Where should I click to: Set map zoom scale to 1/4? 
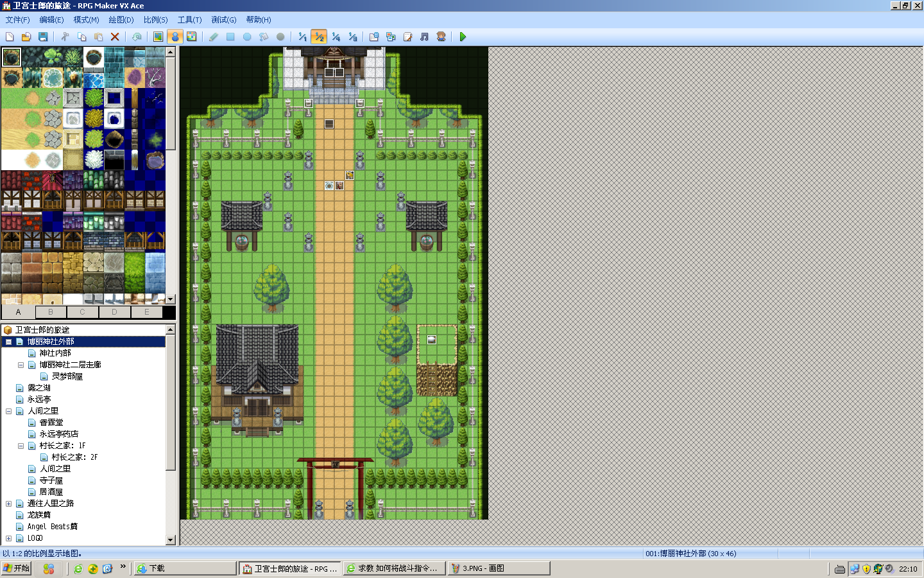click(x=336, y=37)
